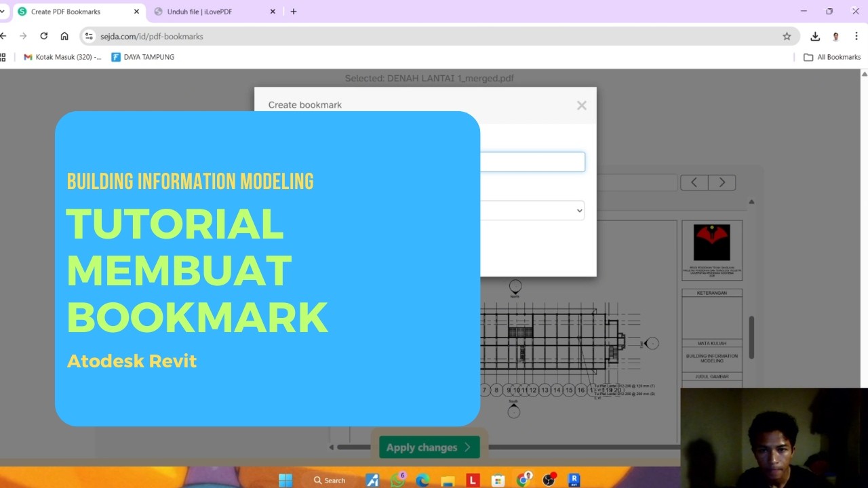The width and height of the screenshot is (868, 488).
Task: Switch to Create PDF Bookmarks tab
Action: tap(79, 12)
